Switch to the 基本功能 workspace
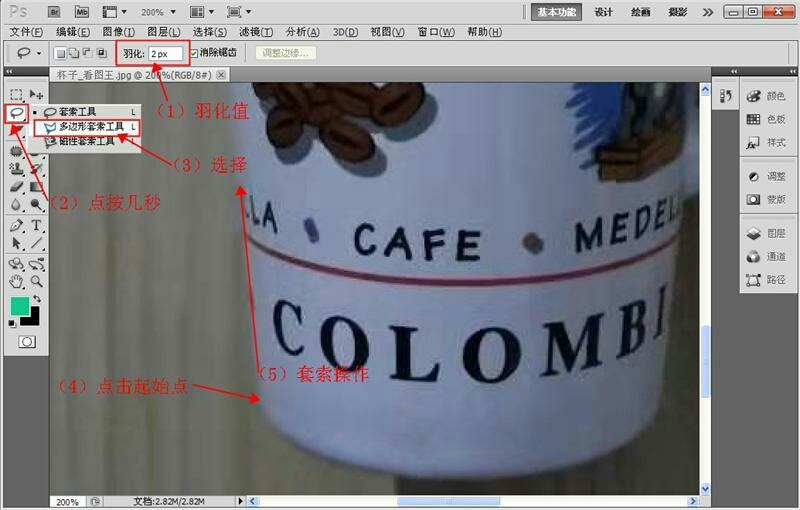Image resolution: width=800 pixels, height=510 pixels. [556, 12]
